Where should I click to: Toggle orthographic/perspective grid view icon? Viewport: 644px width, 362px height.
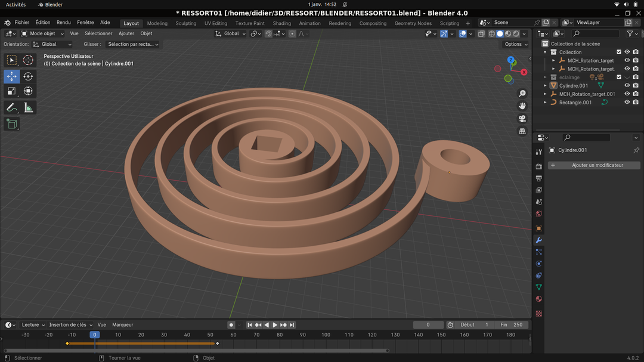[522, 131]
